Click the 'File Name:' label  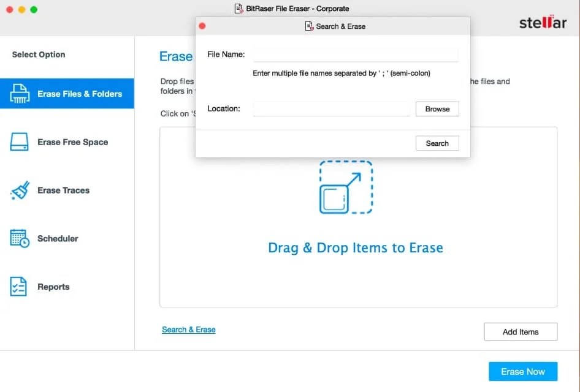coord(226,55)
